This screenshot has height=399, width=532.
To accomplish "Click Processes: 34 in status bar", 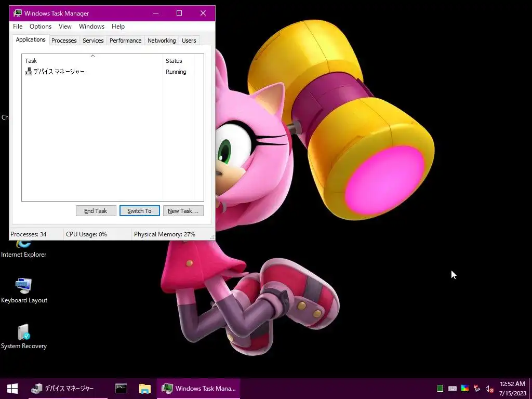I will (29, 234).
